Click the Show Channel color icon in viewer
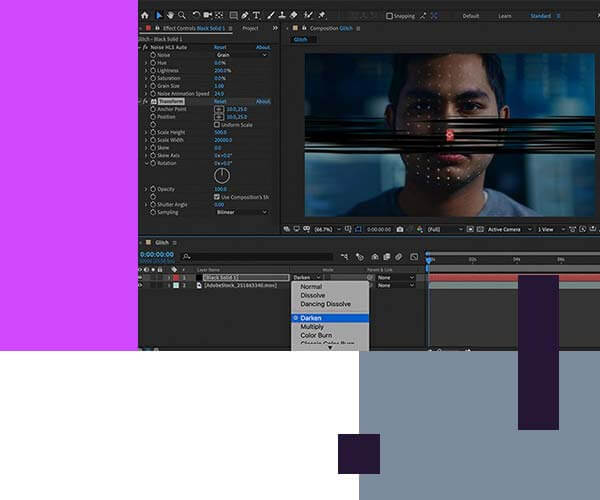The width and height of the screenshot is (600, 500). [420, 229]
